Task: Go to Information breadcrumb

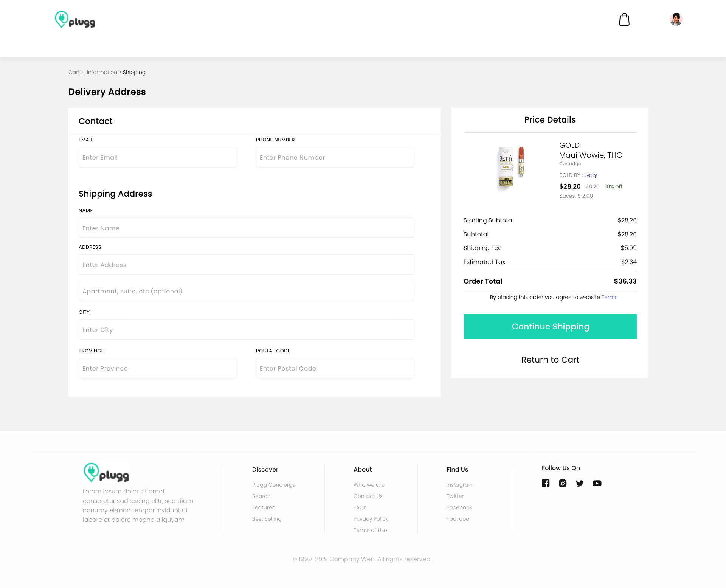Action: point(102,72)
